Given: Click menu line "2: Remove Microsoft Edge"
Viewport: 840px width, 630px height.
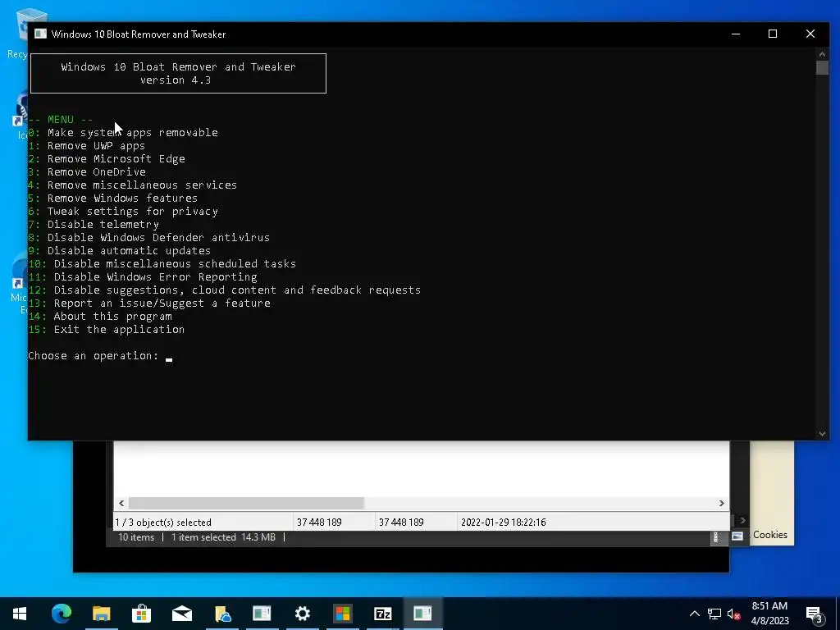Looking at the screenshot, I should click(x=107, y=158).
